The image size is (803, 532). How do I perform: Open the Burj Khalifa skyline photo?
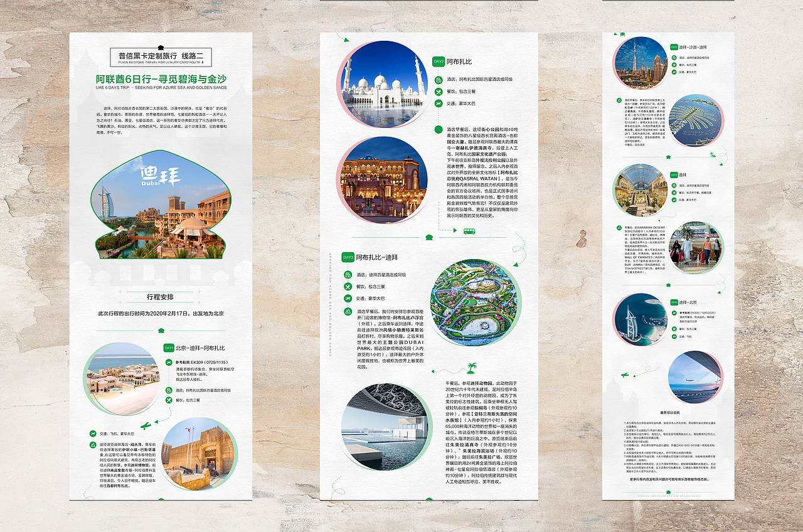[x=641, y=63]
